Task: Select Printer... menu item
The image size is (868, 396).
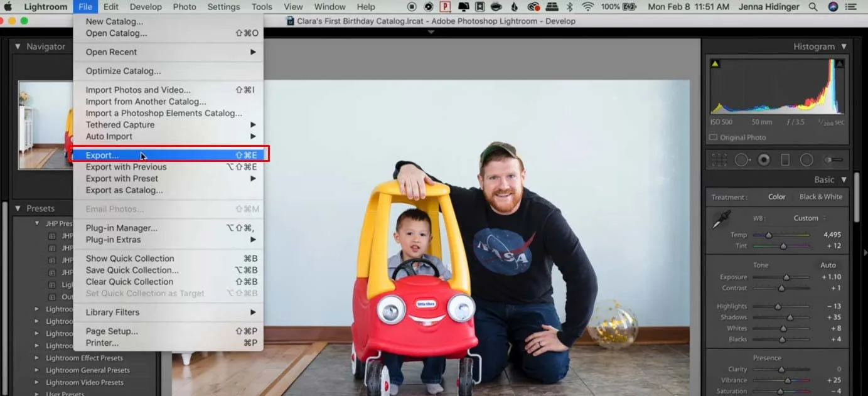Action: click(x=168, y=343)
